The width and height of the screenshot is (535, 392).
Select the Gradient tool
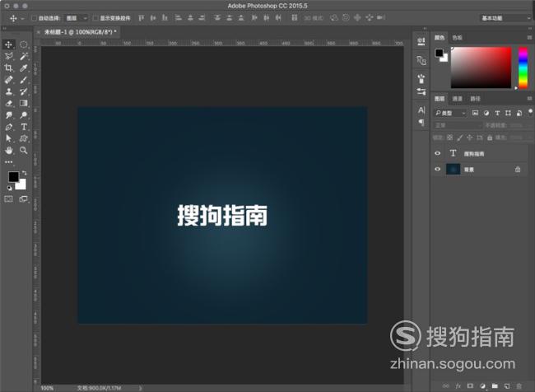coord(24,103)
